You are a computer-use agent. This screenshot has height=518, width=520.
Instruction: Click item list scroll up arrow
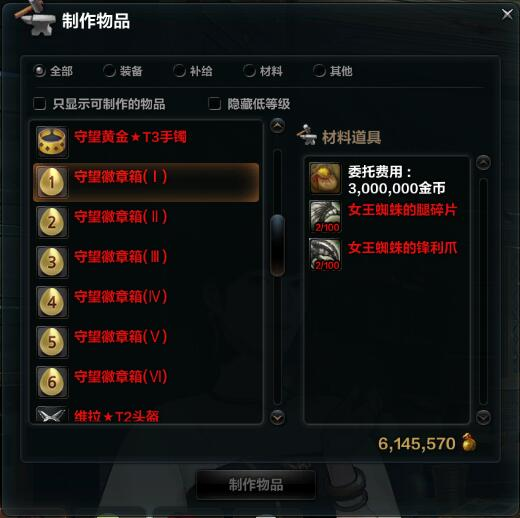[x=277, y=126]
